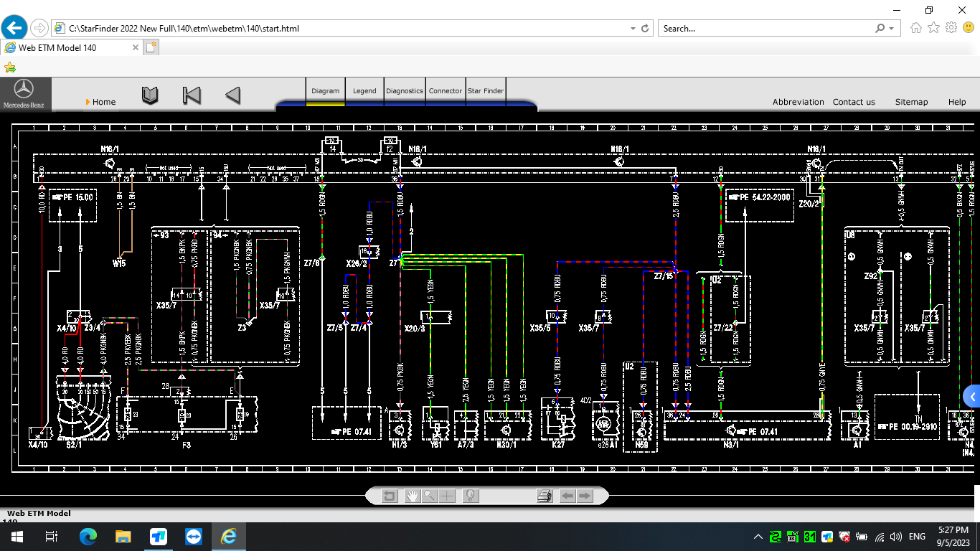Open the Diagnostics tab

[x=405, y=91]
